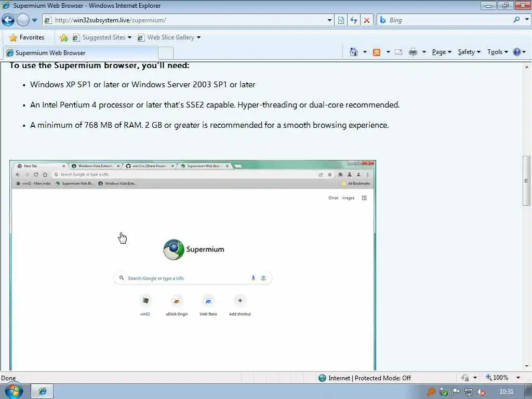Viewport: 532px width, 399px height.
Task: Click the 'minimum of 768 MB of RAM' line
Action: click(209, 125)
